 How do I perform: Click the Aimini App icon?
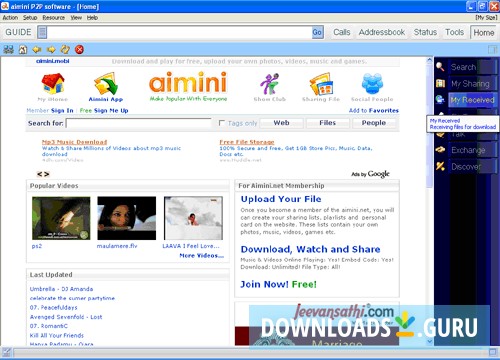tap(106, 84)
